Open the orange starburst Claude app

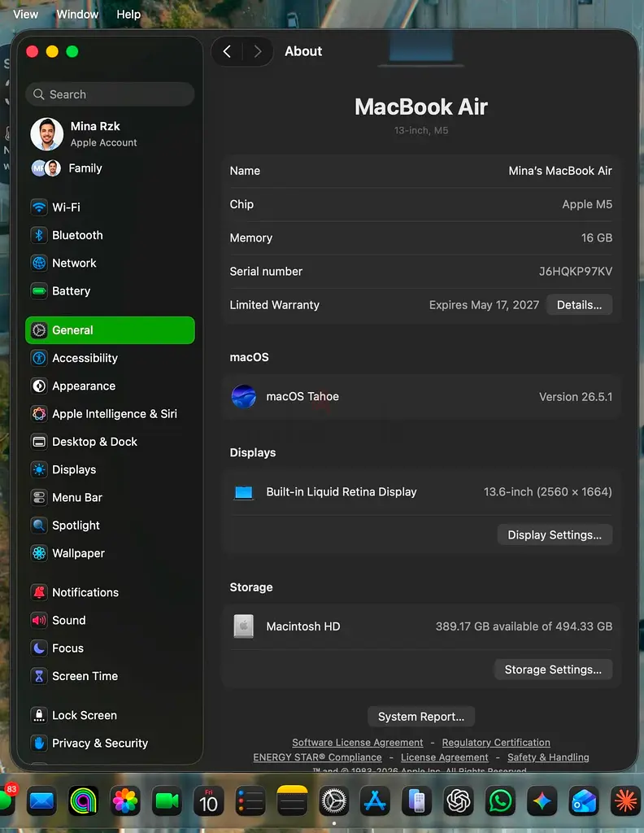point(625,800)
